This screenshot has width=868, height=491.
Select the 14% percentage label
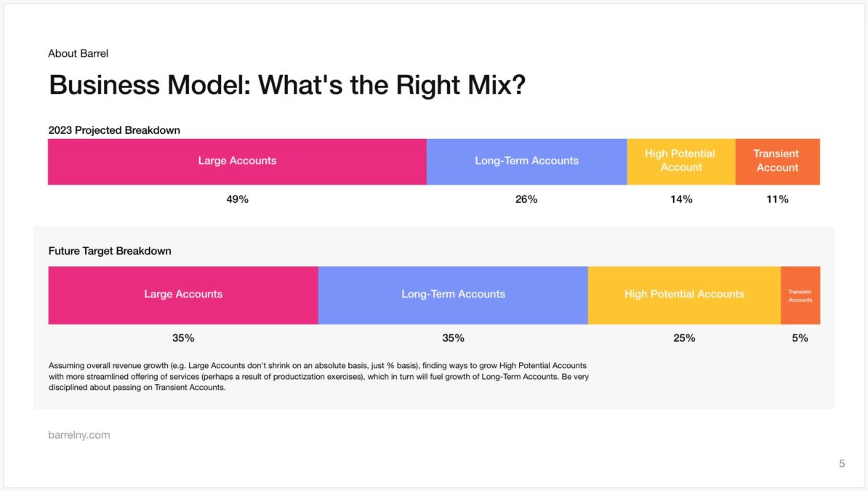click(x=681, y=199)
